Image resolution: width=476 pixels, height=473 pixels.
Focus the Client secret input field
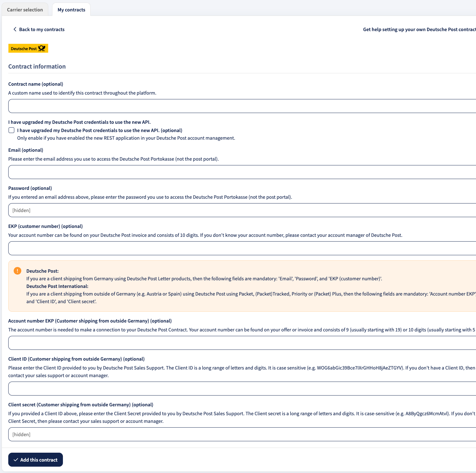click(x=242, y=434)
